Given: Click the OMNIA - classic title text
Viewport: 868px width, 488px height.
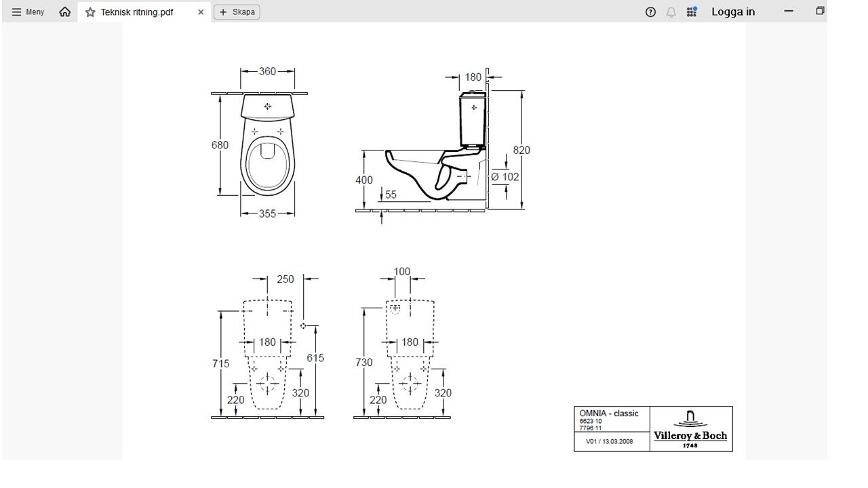Looking at the screenshot, I should (608, 413).
